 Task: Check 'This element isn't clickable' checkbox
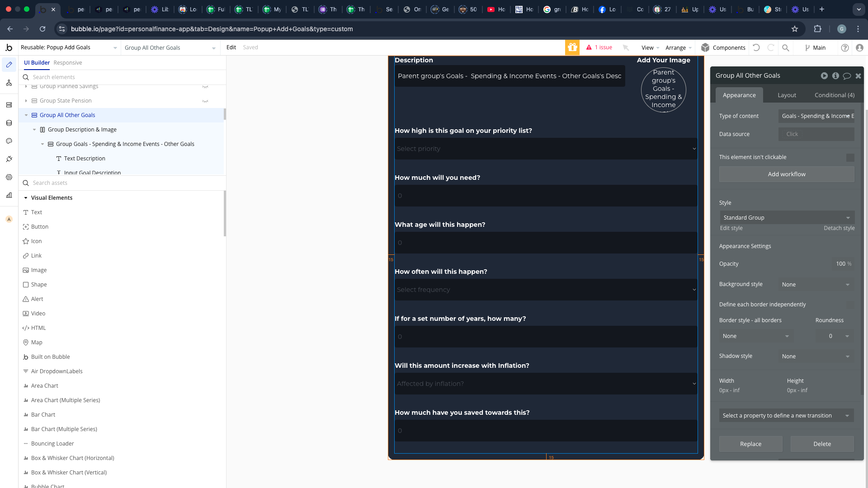(x=850, y=157)
